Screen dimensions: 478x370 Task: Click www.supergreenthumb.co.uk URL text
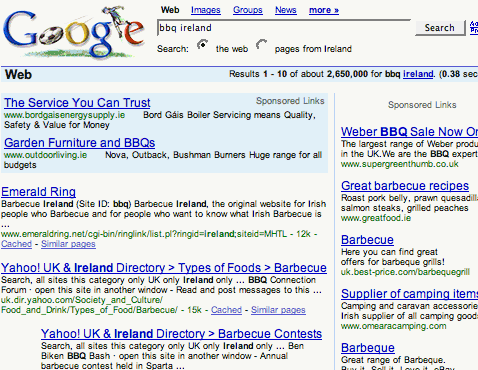pos(400,164)
